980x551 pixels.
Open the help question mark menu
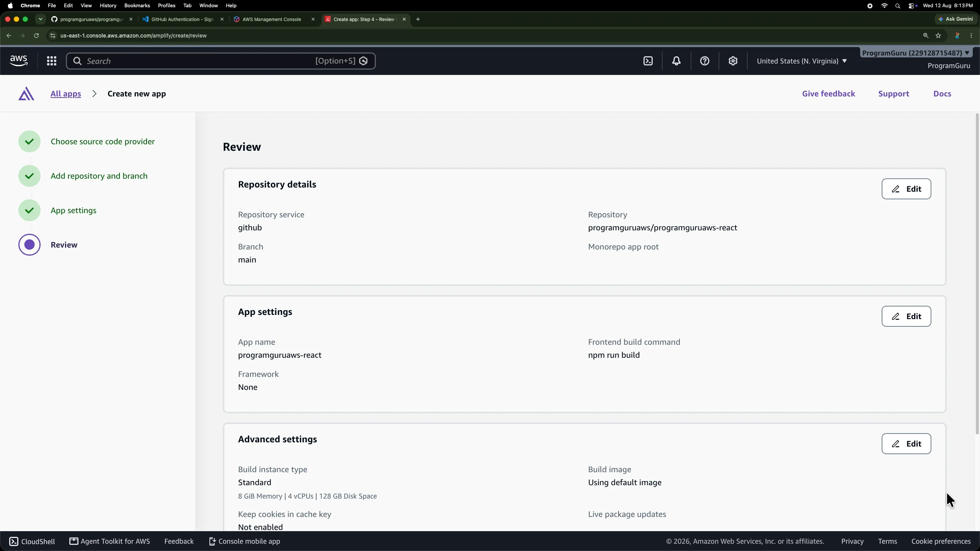[x=705, y=61]
